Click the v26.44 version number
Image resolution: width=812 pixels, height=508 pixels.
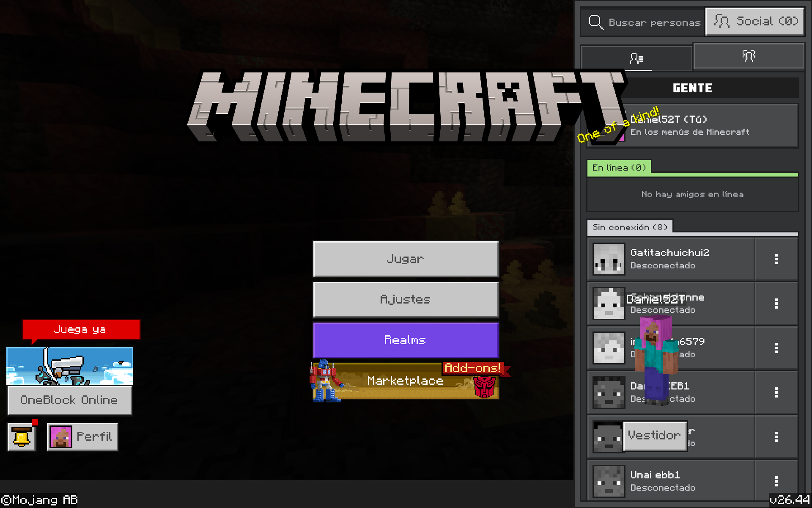click(x=790, y=500)
